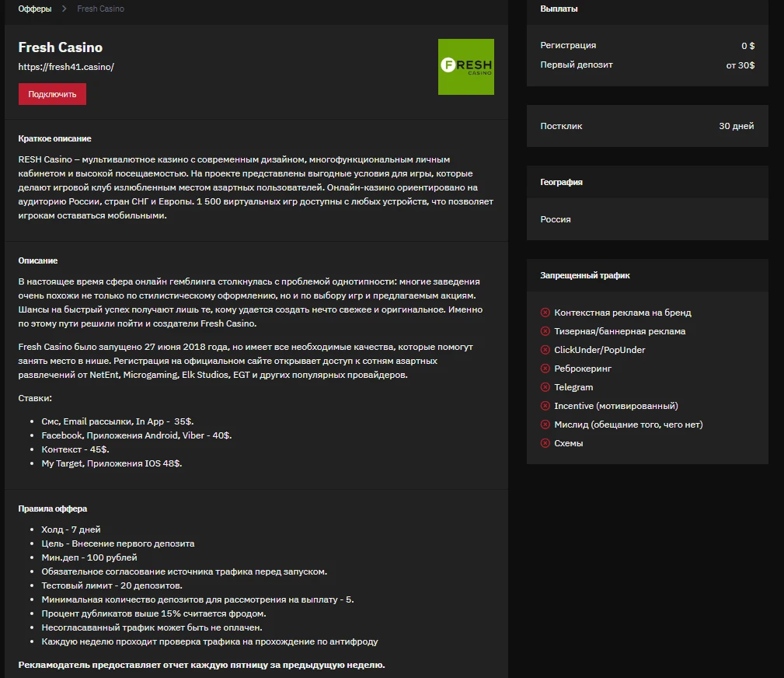Click the Процент дубликатов выше 15% rule
784x678 pixels.
tap(154, 613)
